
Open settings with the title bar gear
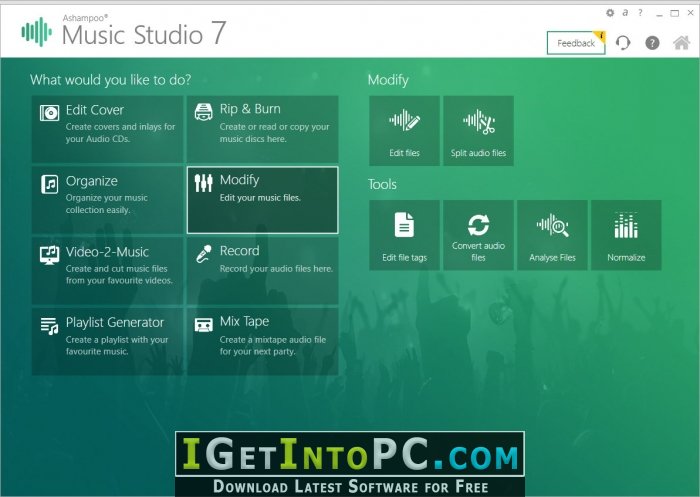pos(610,13)
